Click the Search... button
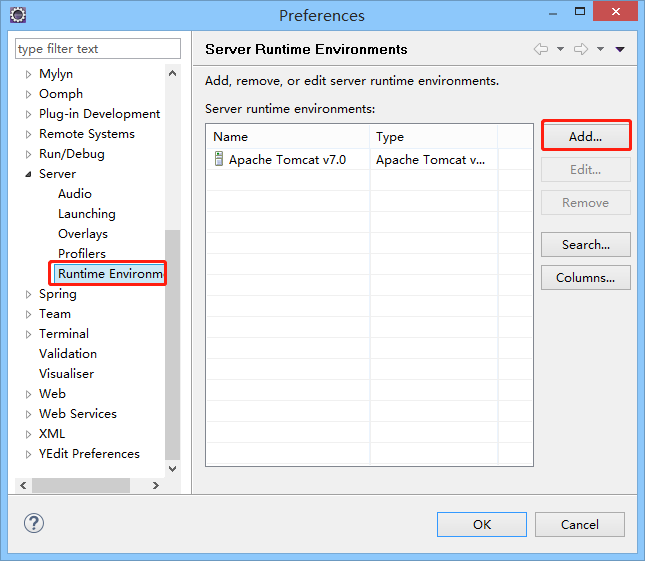Viewport: 645px width, 561px height. [585, 244]
